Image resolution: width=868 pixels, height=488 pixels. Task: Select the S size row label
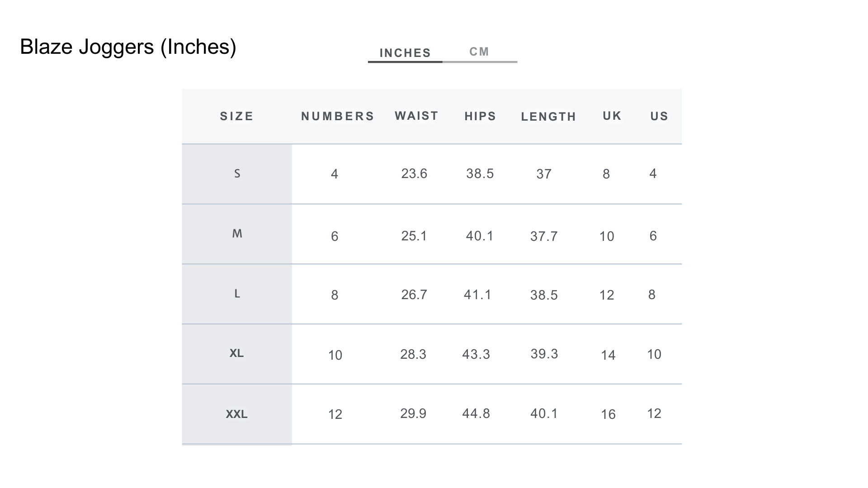tap(237, 174)
